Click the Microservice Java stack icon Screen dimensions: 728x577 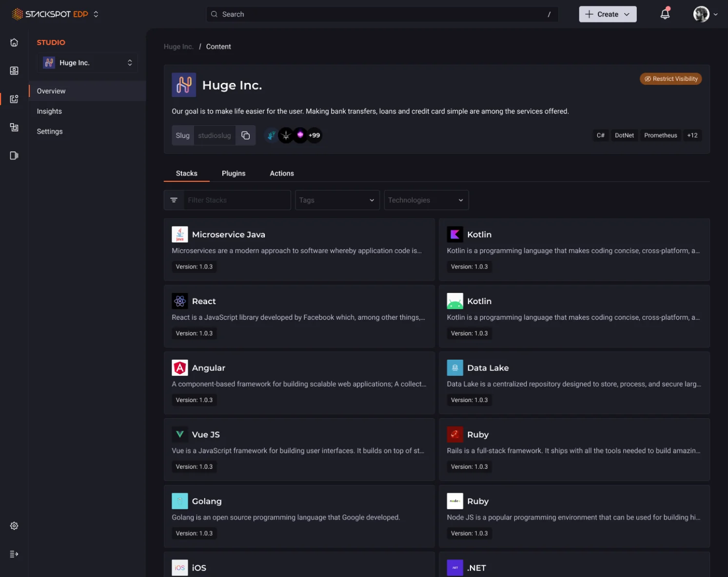(x=180, y=234)
